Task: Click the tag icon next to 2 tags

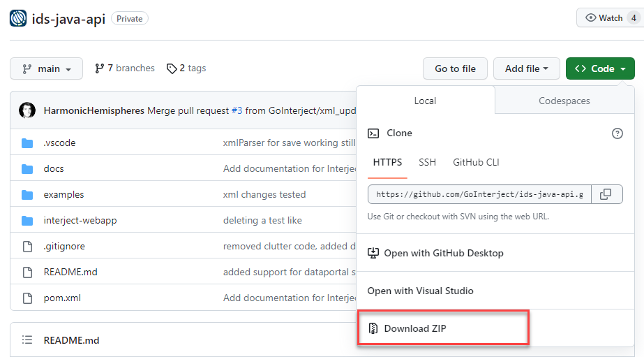Action: point(171,68)
